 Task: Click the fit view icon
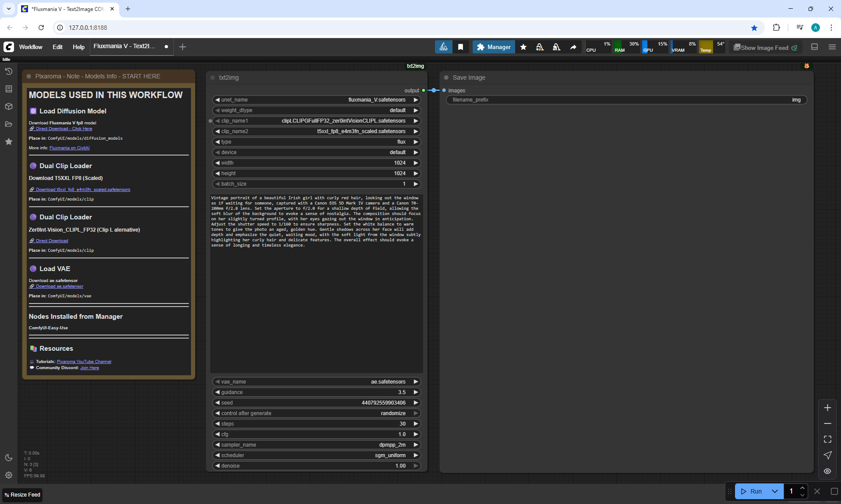click(827, 439)
